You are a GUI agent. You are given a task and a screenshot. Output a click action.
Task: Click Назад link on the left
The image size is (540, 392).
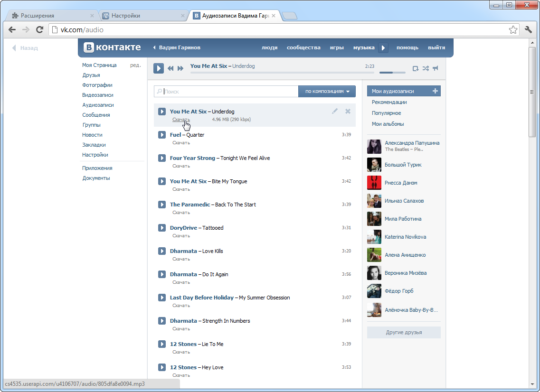pos(25,48)
